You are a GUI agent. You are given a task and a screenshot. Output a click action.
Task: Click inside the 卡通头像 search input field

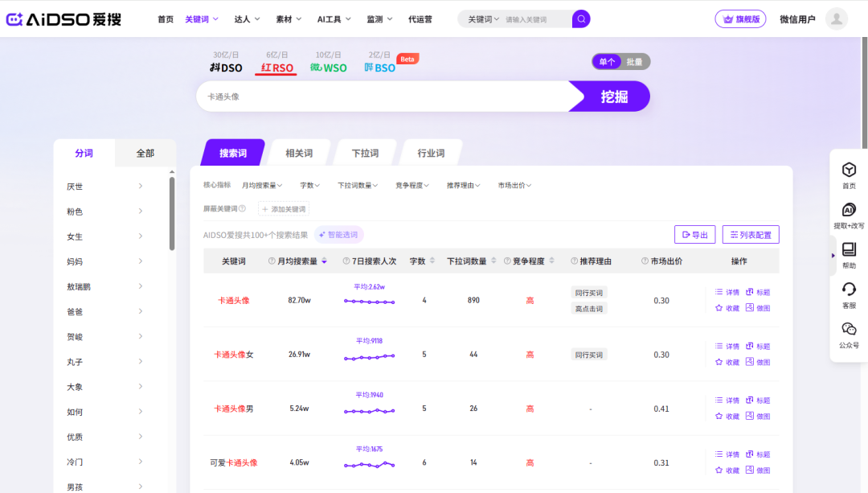(362, 96)
